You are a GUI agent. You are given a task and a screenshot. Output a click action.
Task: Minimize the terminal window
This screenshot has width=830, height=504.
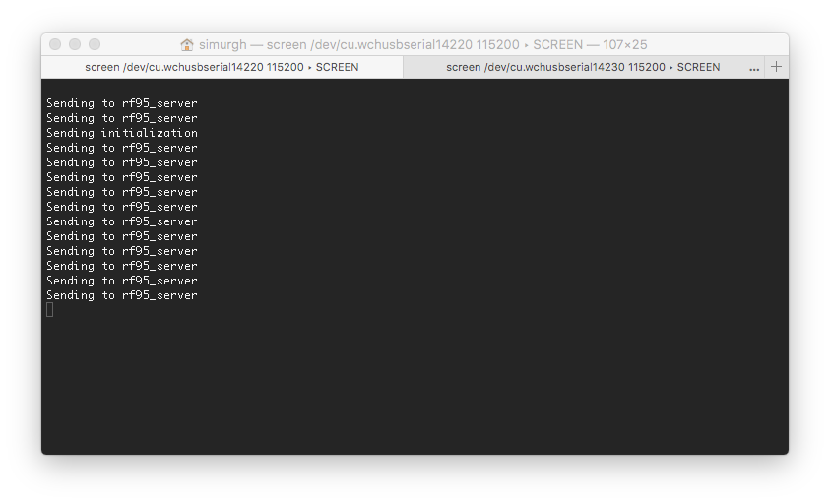tap(75, 44)
